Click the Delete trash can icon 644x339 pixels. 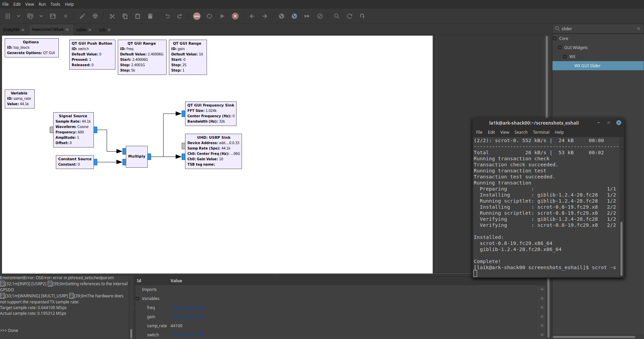pos(150,16)
